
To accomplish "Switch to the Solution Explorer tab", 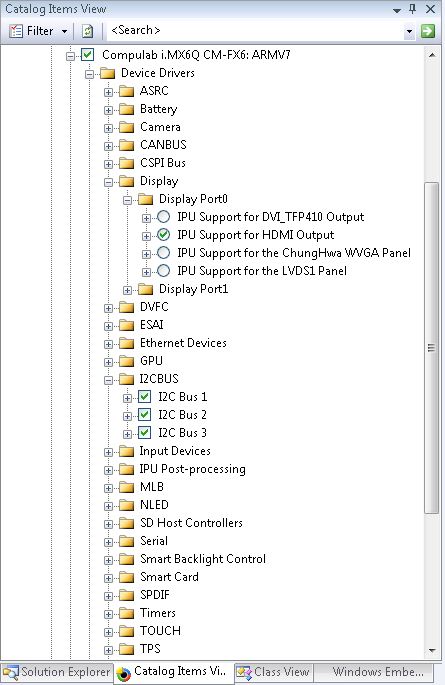I will click(x=57, y=672).
